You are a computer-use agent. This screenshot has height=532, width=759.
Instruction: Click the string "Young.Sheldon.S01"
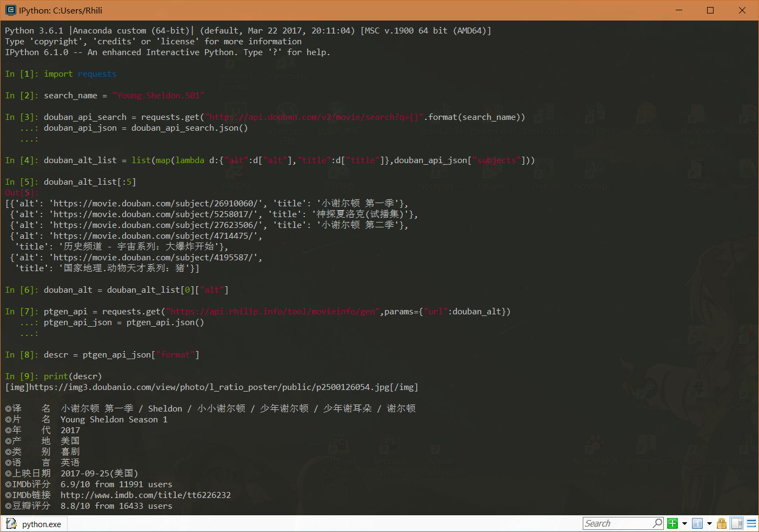point(158,96)
